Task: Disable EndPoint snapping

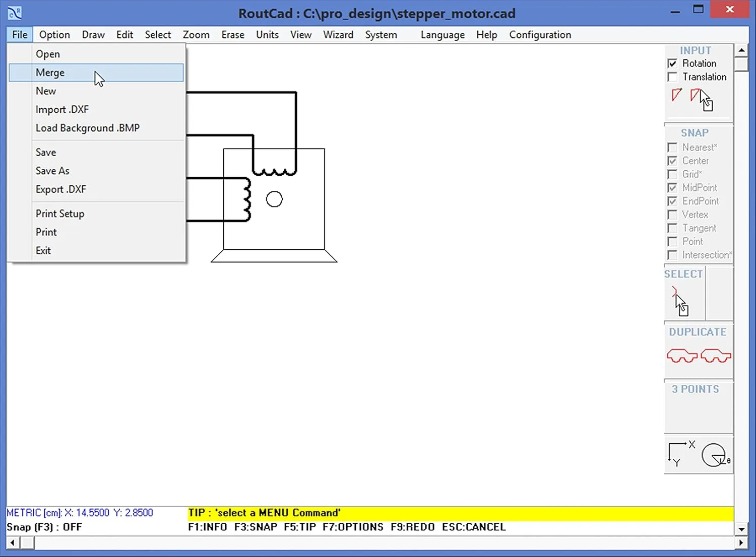Action: point(672,201)
